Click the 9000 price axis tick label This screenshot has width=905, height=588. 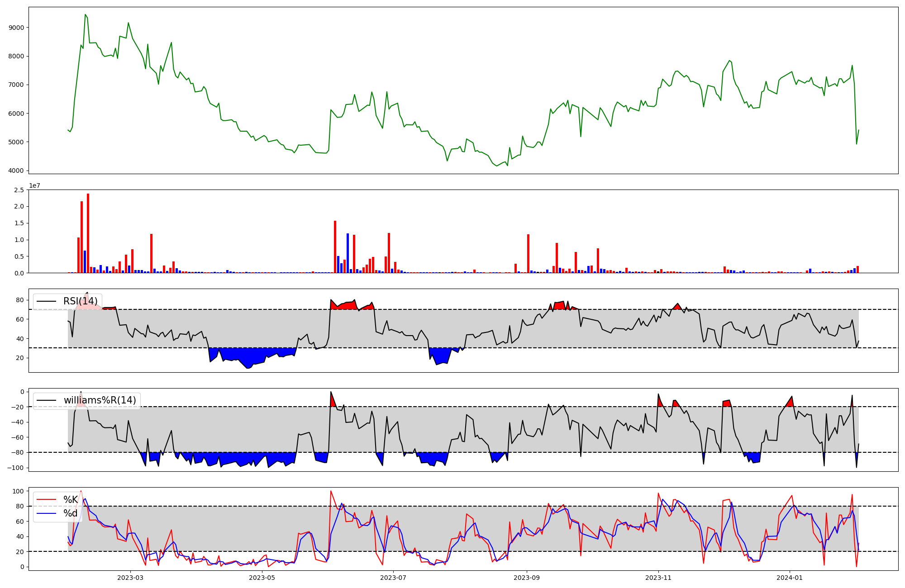pyautogui.click(x=16, y=28)
